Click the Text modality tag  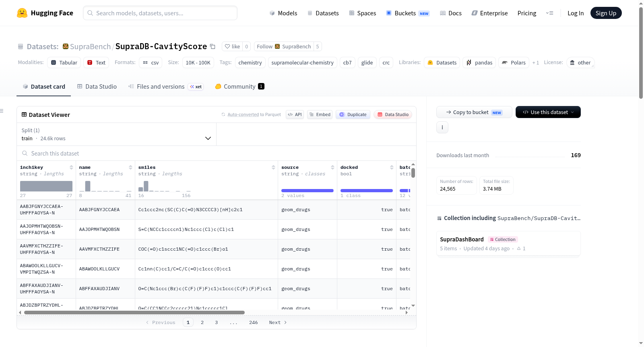(97, 62)
